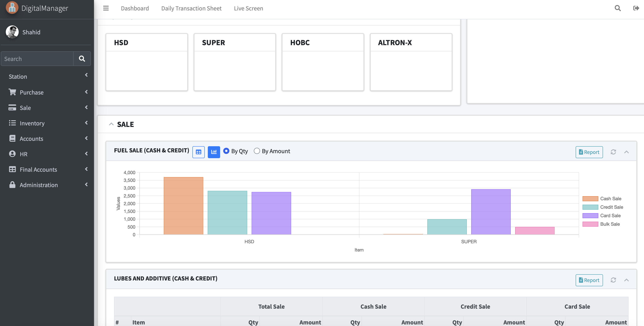Viewport: 644px width, 326px height.
Task: Expand the Inventory sidebar section
Action: pos(32,123)
